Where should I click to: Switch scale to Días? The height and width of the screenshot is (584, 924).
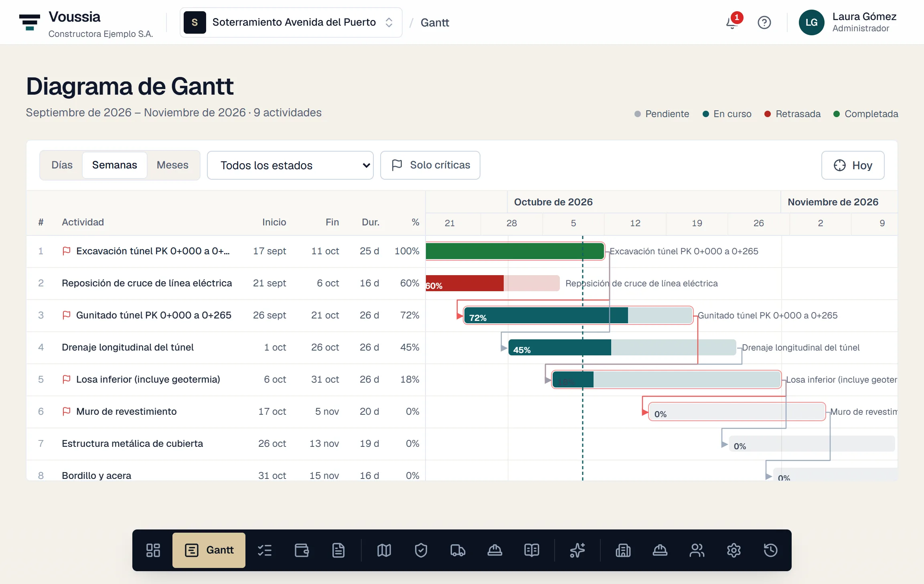(62, 165)
